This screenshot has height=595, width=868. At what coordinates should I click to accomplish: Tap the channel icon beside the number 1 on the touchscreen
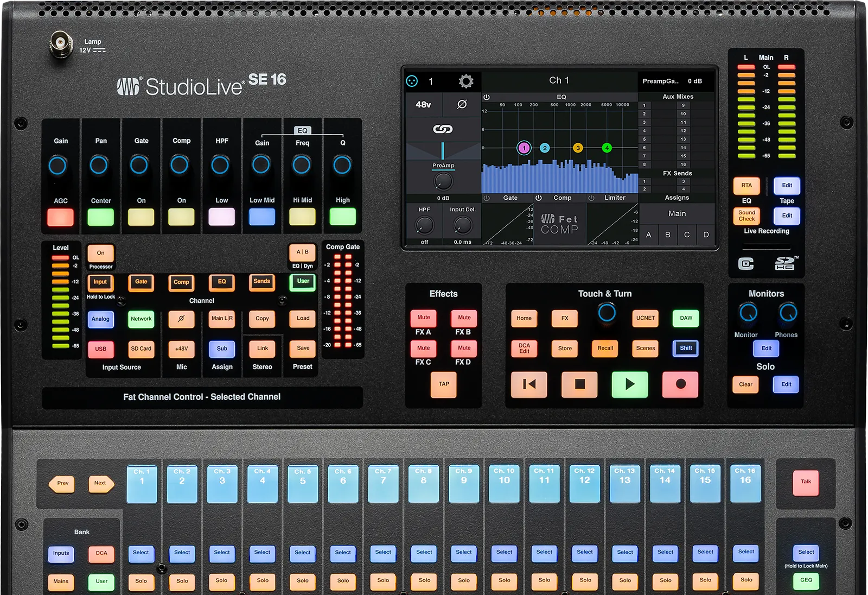[x=412, y=81]
